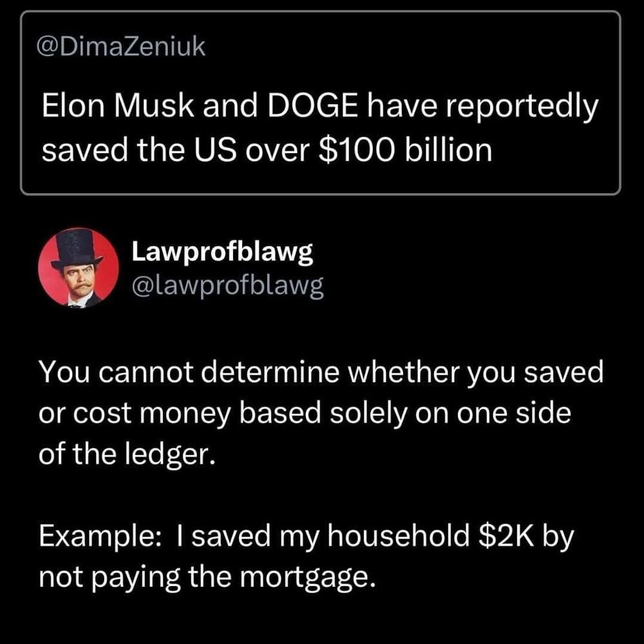This screenshot has height=644, width=644.
Task: Open the @DimaZeniuk handle in quoted post
Action: click(x=121, y=46)
